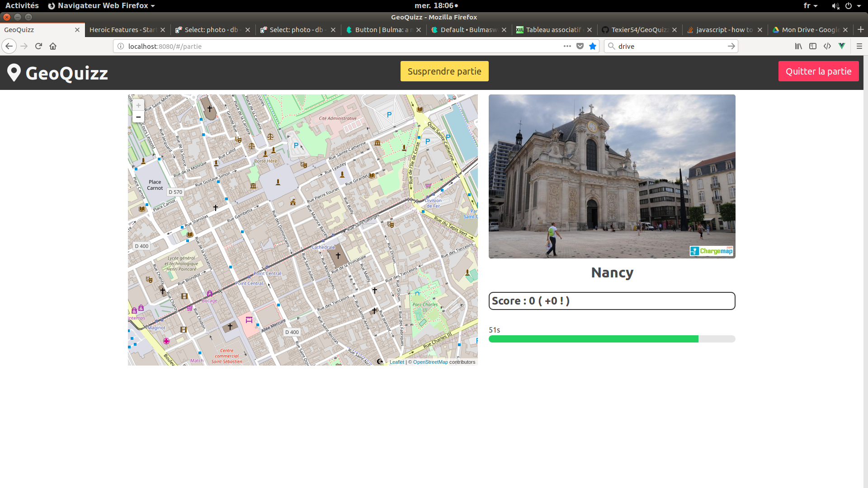
Task: Go to Firefox home page
Action: pyautogui.click(x=53, y=46)
